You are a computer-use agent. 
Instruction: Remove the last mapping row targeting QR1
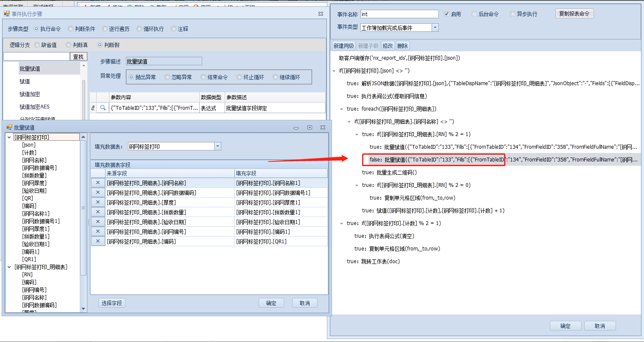(x=98, y=241)
